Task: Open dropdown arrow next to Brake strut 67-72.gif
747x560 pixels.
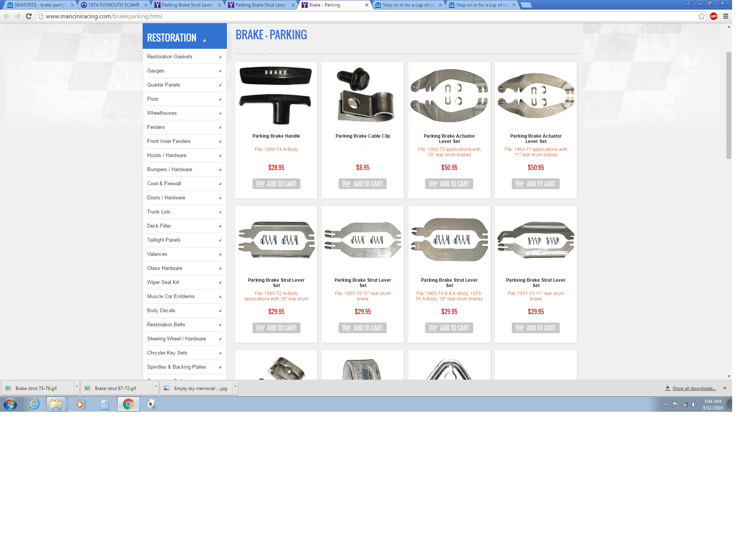Action: point(156,388)
